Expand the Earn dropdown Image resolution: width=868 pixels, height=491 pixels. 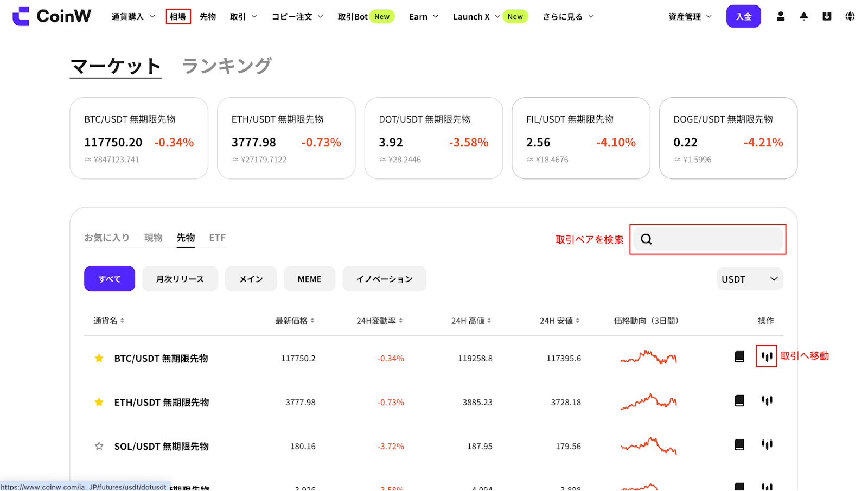coord(424,17)
